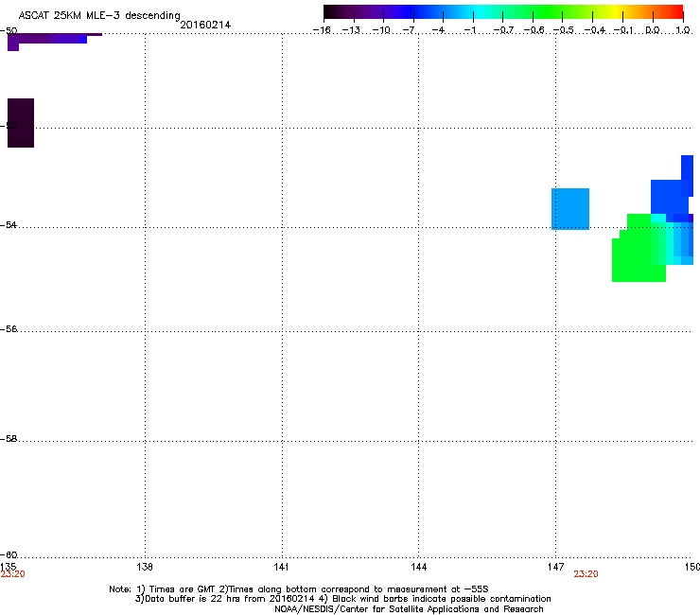This screenshot has height=615, width=700.
Task: Click the "-13" color scale label
Action: (351, 30)
